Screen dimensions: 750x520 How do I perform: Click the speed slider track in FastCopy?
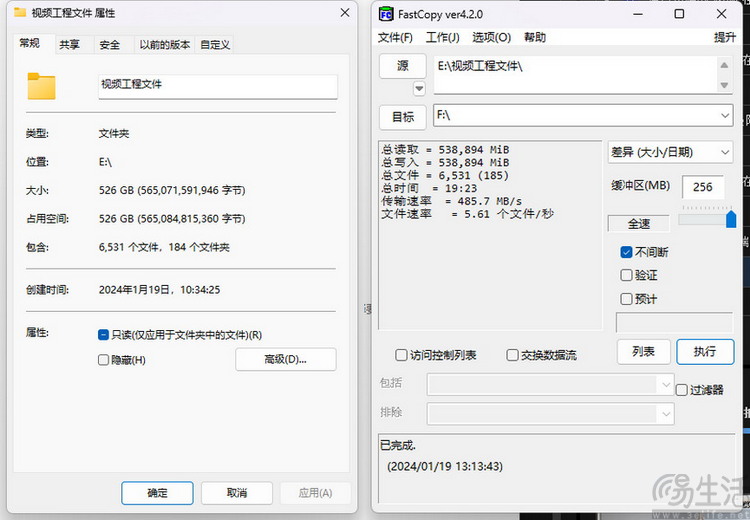[702, 220]
